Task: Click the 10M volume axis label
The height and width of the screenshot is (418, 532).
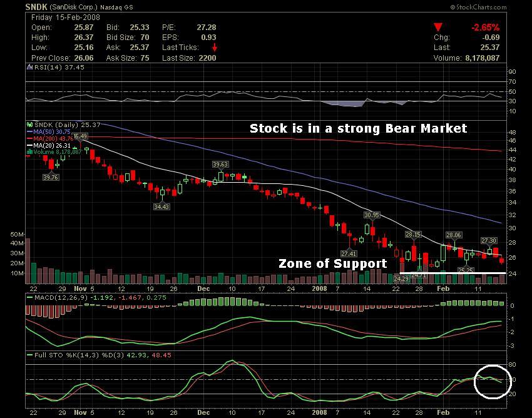Action: [17, 273]
